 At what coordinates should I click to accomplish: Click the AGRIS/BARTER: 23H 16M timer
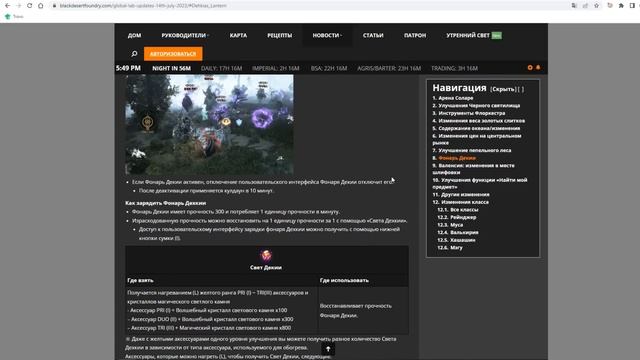click(389, 68)
